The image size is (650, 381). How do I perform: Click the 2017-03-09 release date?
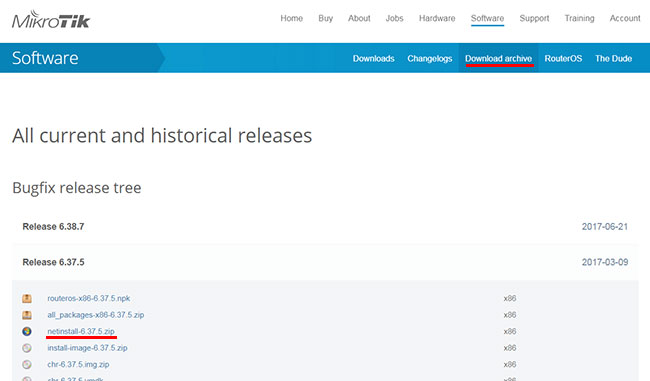(x=605, y=262)
